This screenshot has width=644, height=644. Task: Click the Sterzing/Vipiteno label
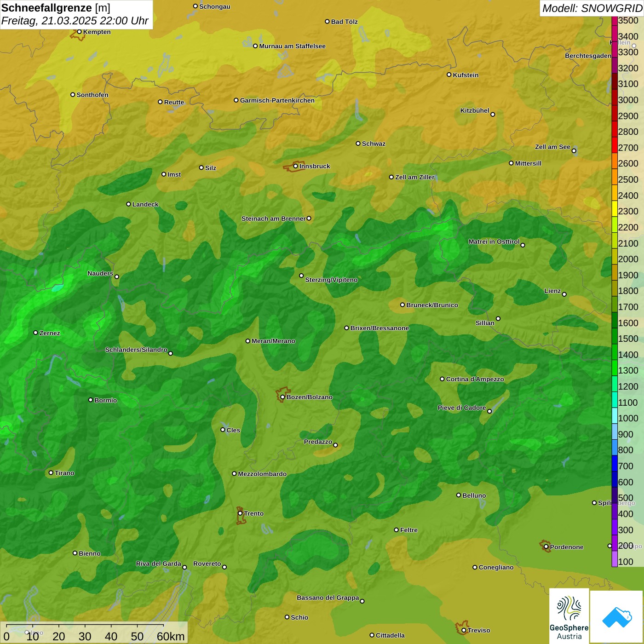(331, 280)
